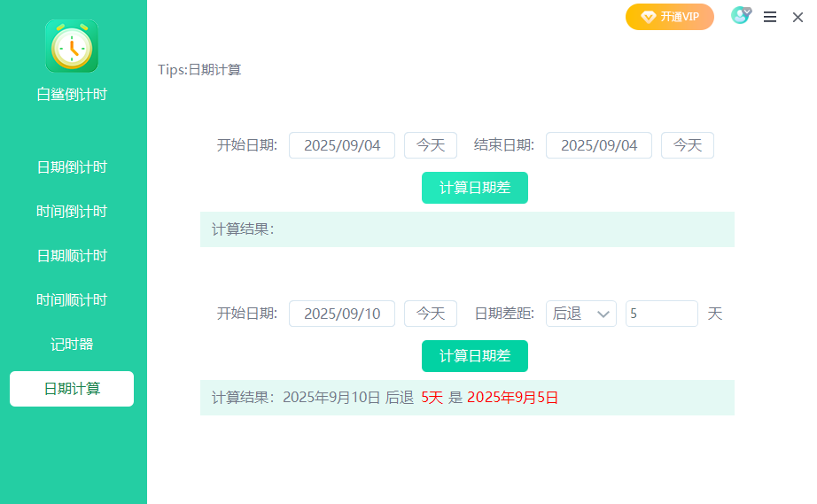Viewport: 817px width, 504px height.
Task: Close the window with X icon
Action: point(798,17)
